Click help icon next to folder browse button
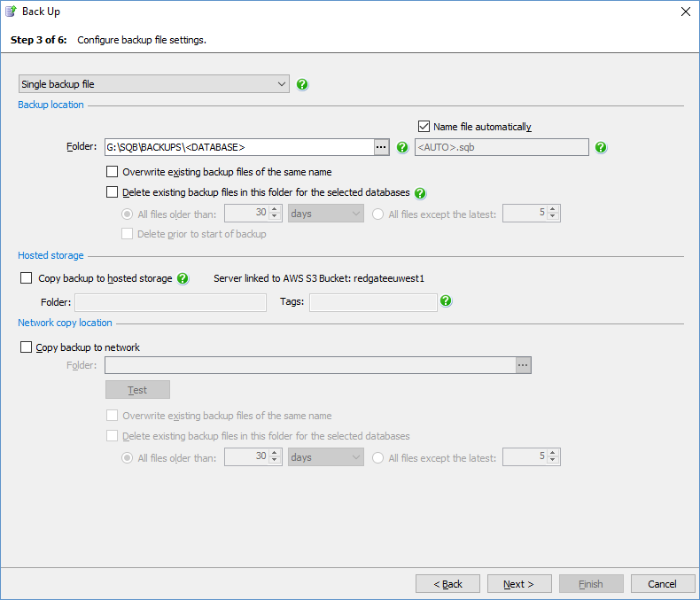Screen dimensions: 700x600 (402, 147)
